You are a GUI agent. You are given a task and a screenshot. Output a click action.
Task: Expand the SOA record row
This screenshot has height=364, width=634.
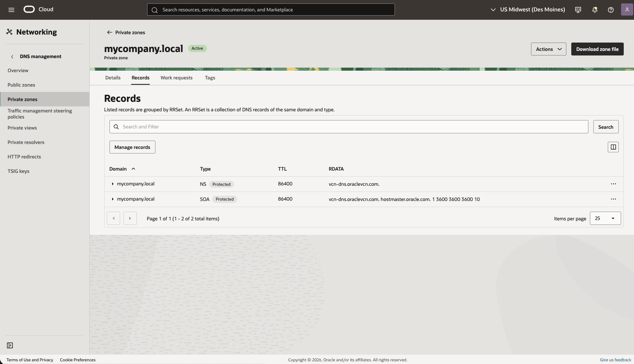click(x=113, y=199)
